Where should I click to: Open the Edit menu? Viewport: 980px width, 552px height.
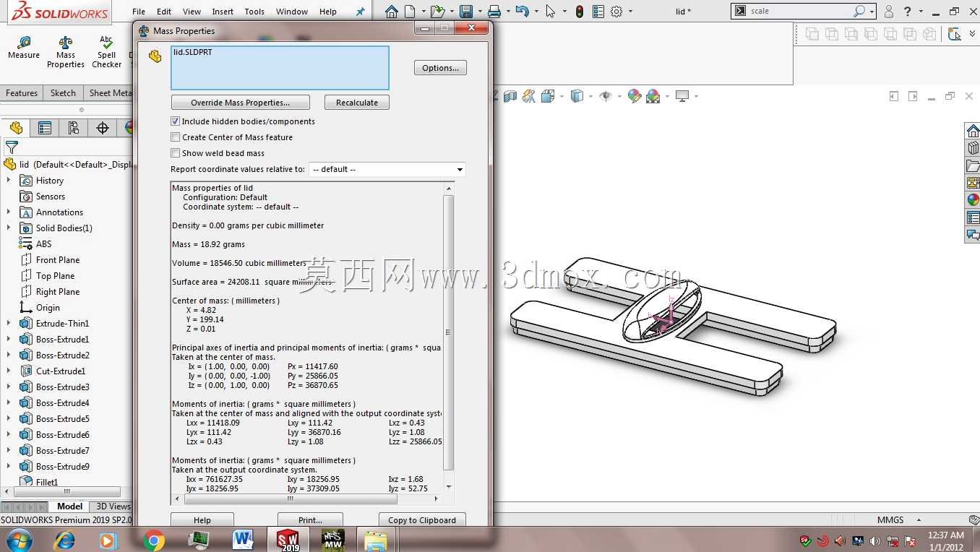[x=164, y=12]
